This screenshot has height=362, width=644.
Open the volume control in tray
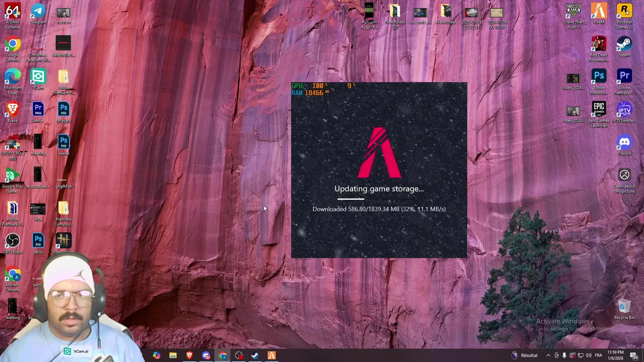pyautogui.click(x=589, y=355)
